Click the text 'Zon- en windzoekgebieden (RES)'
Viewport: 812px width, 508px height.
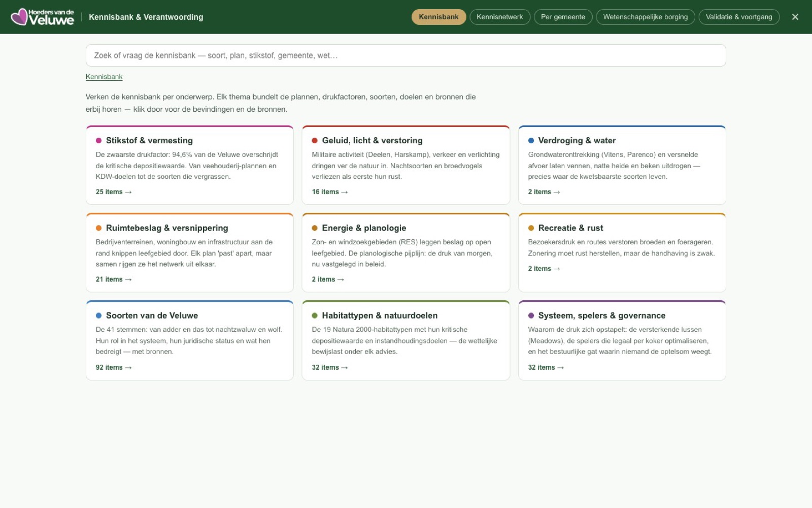[364, 242]
